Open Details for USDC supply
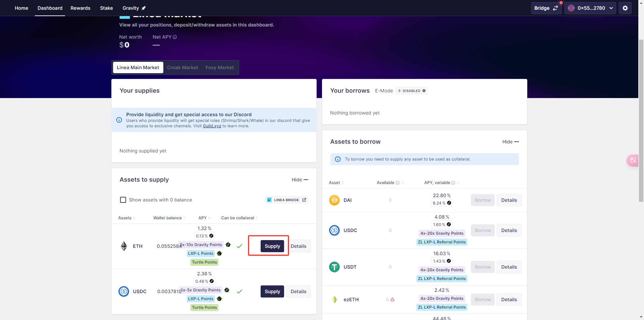Image resolution: width=644 pixels, height=320 pixels. [299, 291]
